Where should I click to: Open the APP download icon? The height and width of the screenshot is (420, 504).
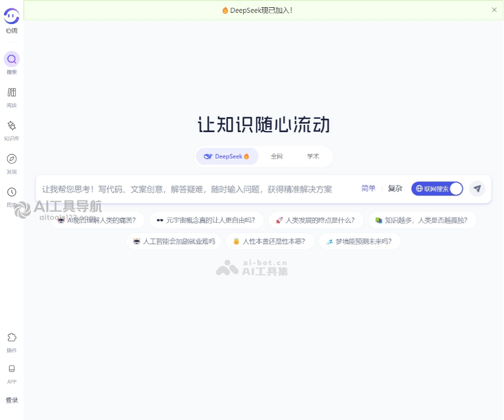pyautogui.click(x=12, y=368)
